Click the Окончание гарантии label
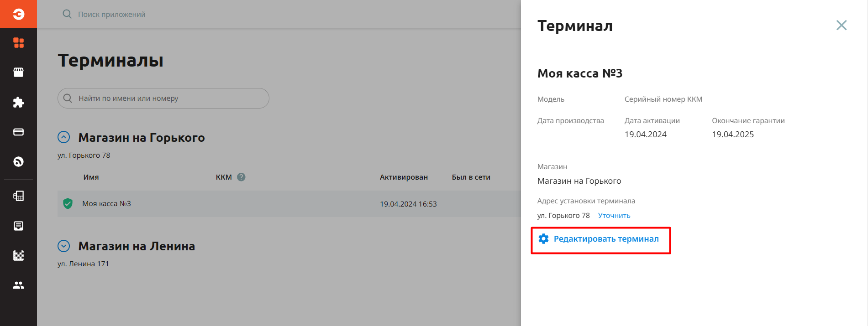The height and width of the screenshot is (326, 868). [748, 121]
